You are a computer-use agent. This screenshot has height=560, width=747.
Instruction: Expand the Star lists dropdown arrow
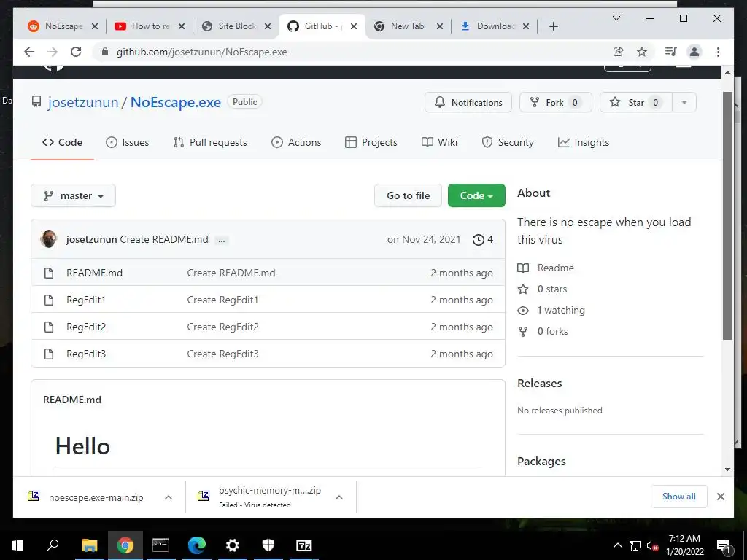(684, 102)
